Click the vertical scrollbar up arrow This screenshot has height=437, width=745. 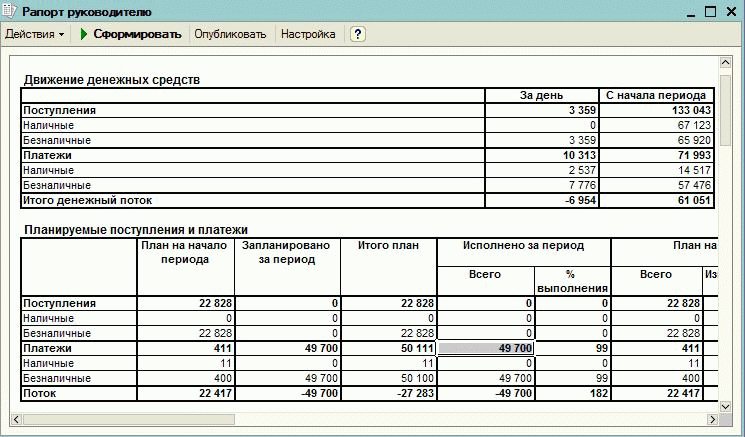[725, 62]
